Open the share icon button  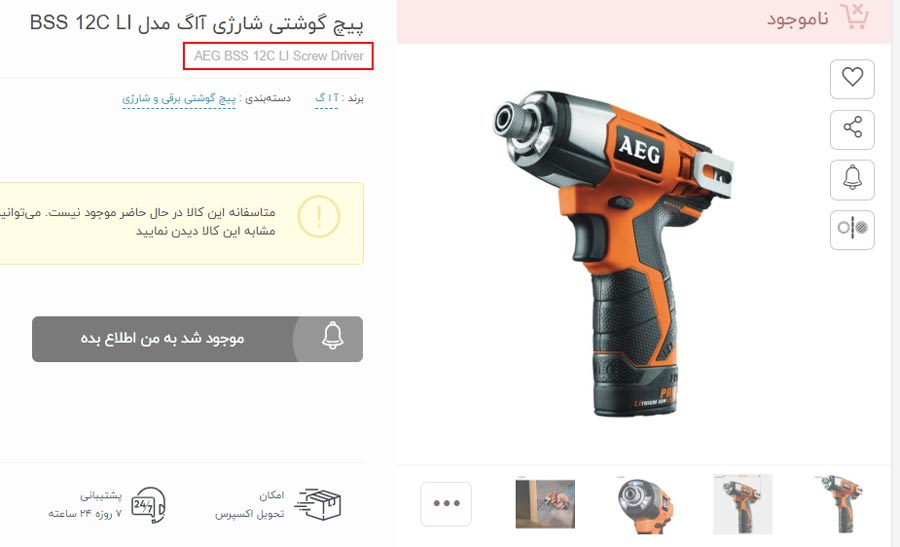[852, 129]
